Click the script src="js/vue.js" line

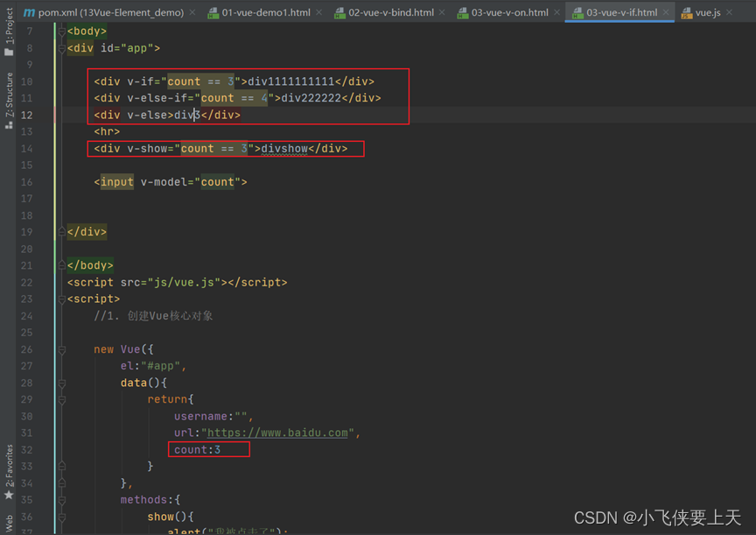click(x=177, y=282)
